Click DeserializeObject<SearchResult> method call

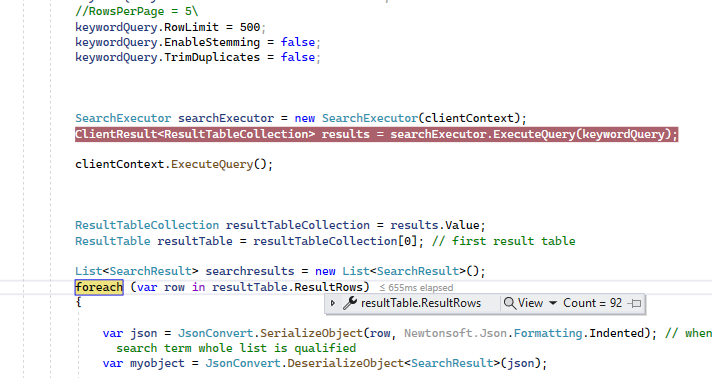(349, 363)
